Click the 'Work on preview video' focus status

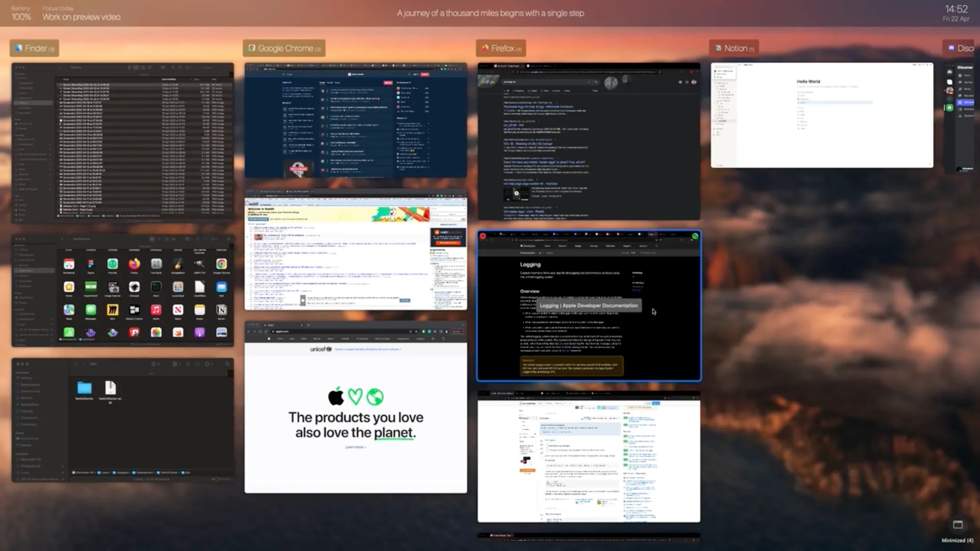point(81,17)
